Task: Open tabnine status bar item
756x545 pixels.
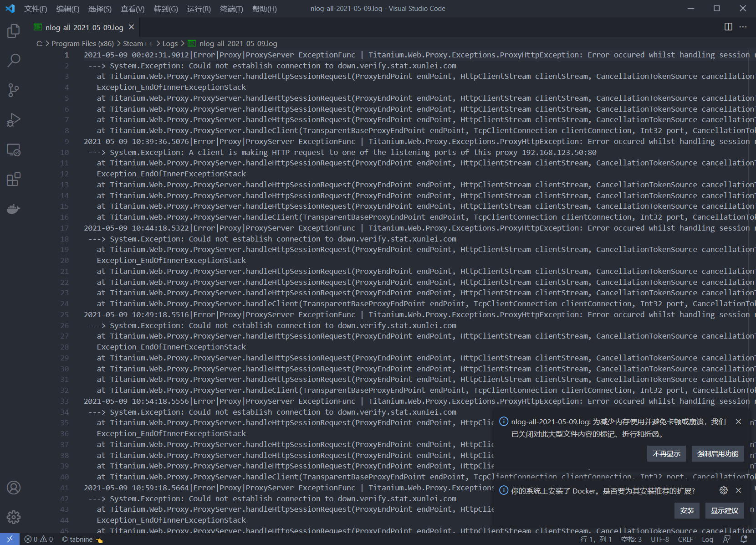Action: click(82, 539)
